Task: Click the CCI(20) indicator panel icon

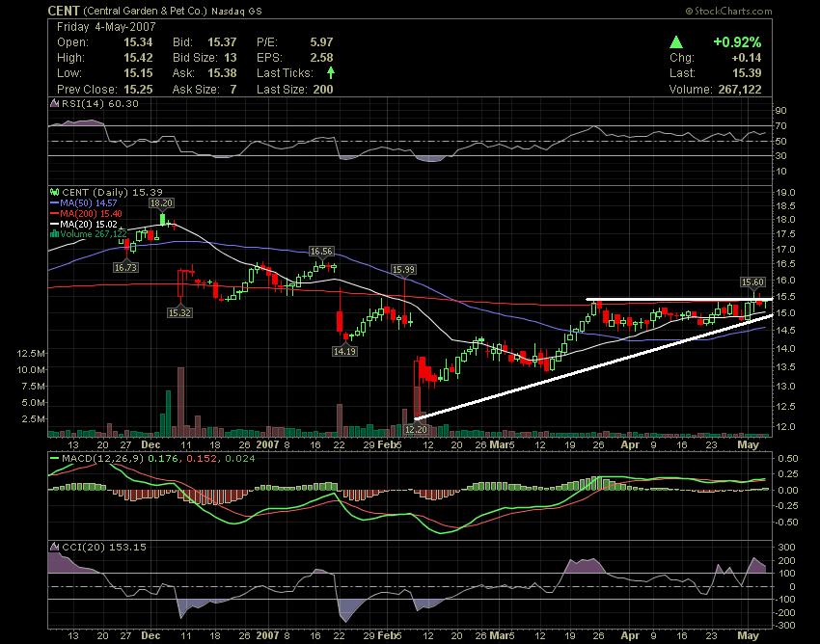Action: (54, 547)
